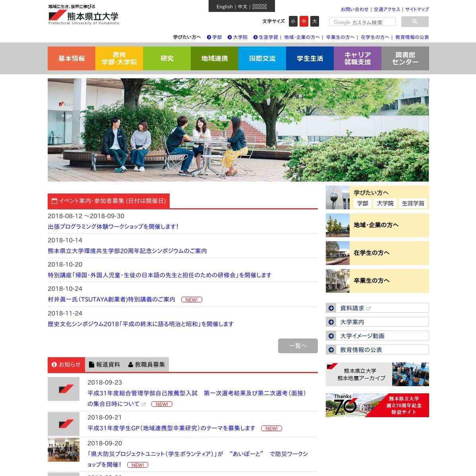476x476 pixels.
Task: Click arrow icon next to 資料請求
Action: click(331, 308)
